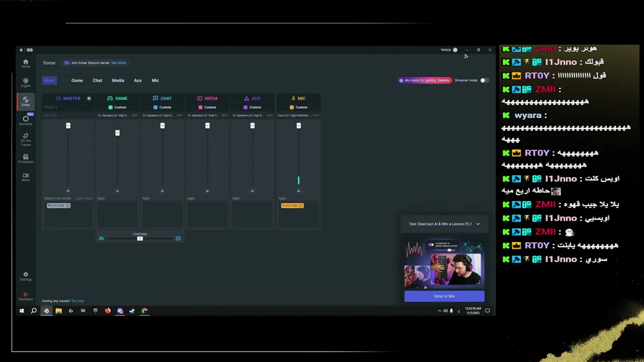Click the Get help link
644x362 pixels.
(x=77, y=301)
